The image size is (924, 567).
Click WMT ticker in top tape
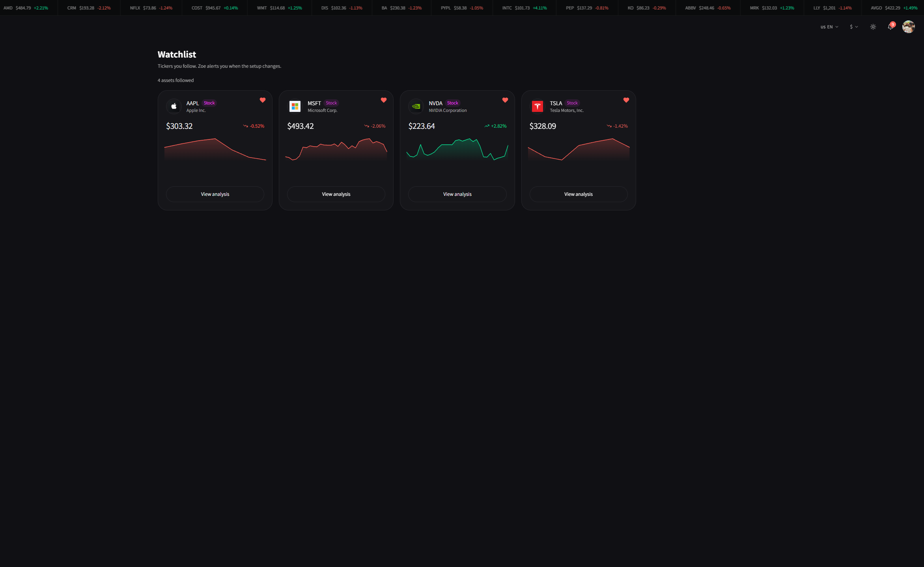(279, 8)
